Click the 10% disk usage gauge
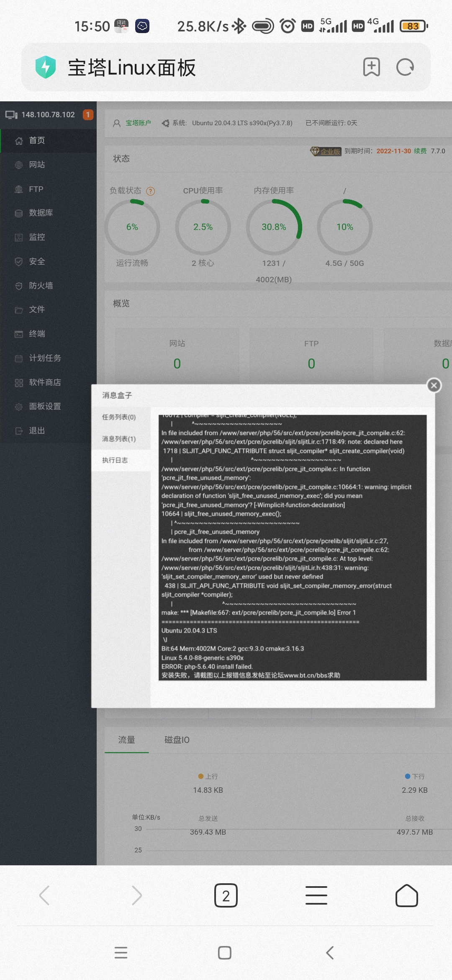This screenshot has height=980, width=452. (x=345, y=227)
